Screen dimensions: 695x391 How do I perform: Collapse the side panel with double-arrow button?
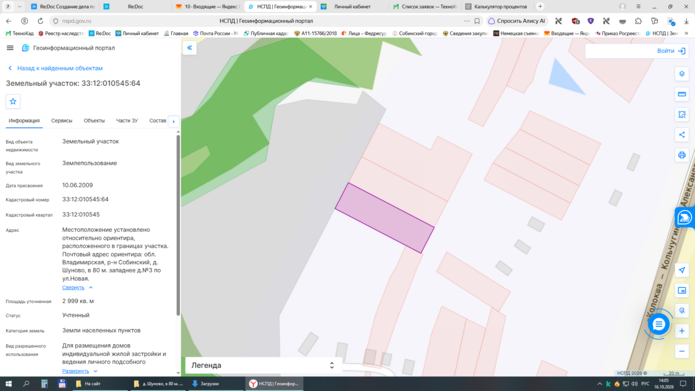(x=189, y=48)
